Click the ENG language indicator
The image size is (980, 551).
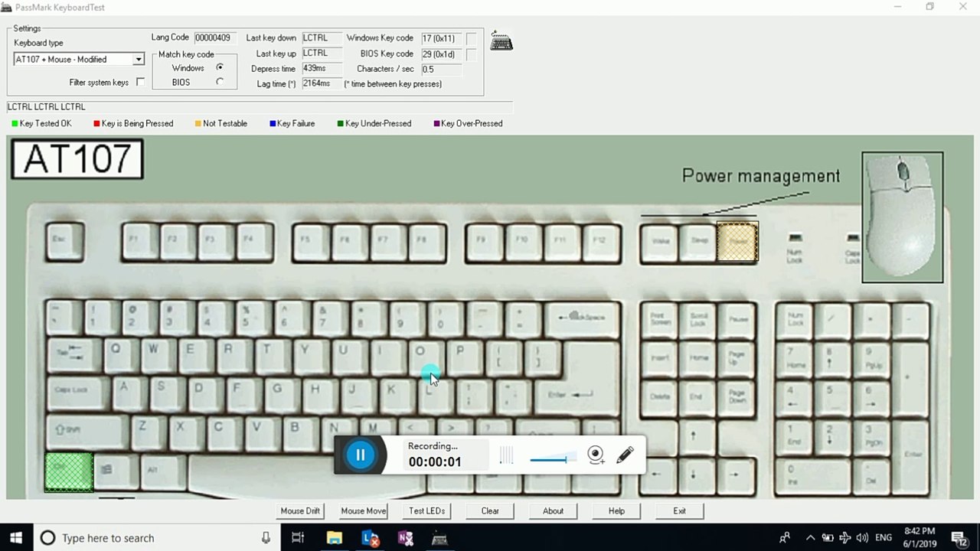884,538
